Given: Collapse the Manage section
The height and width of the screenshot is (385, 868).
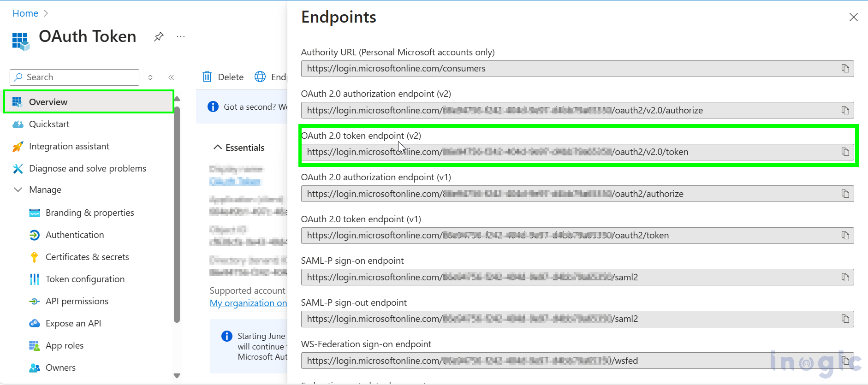Looking at the screenshot, I should [x=18, y=190].
